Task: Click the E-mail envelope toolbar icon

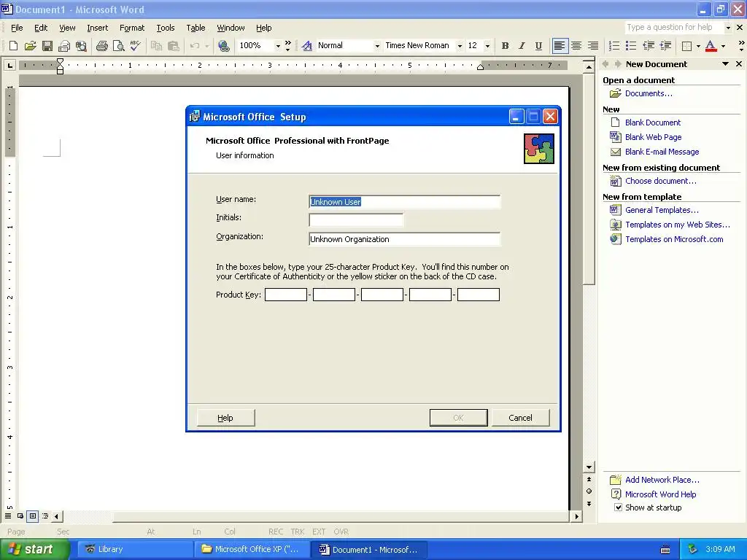Action: 64,46
